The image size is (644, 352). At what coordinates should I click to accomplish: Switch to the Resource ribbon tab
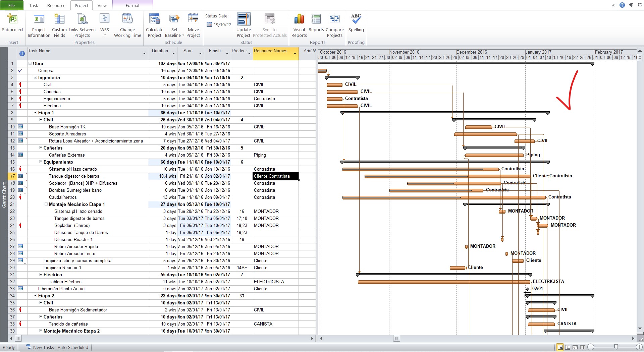[56, 5]
